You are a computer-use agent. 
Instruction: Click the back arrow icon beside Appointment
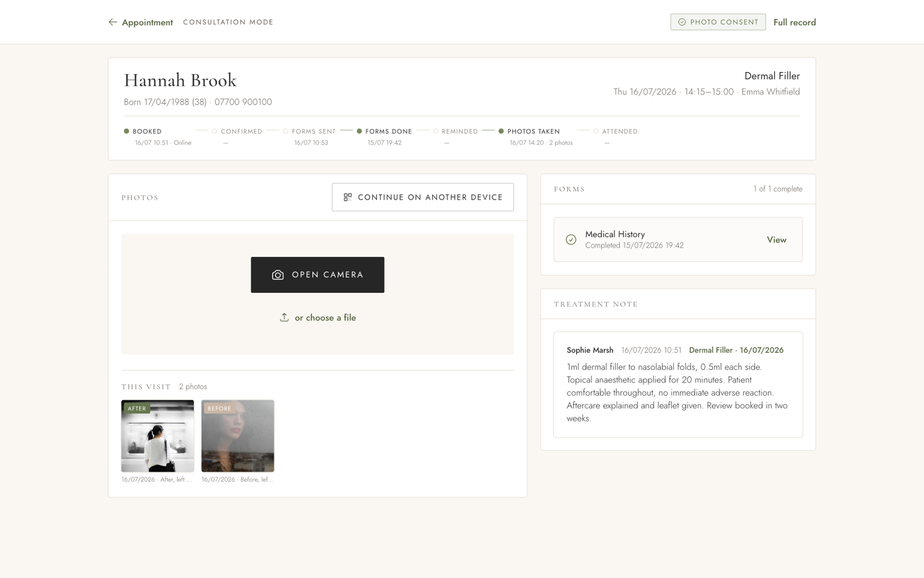(113, 22)
